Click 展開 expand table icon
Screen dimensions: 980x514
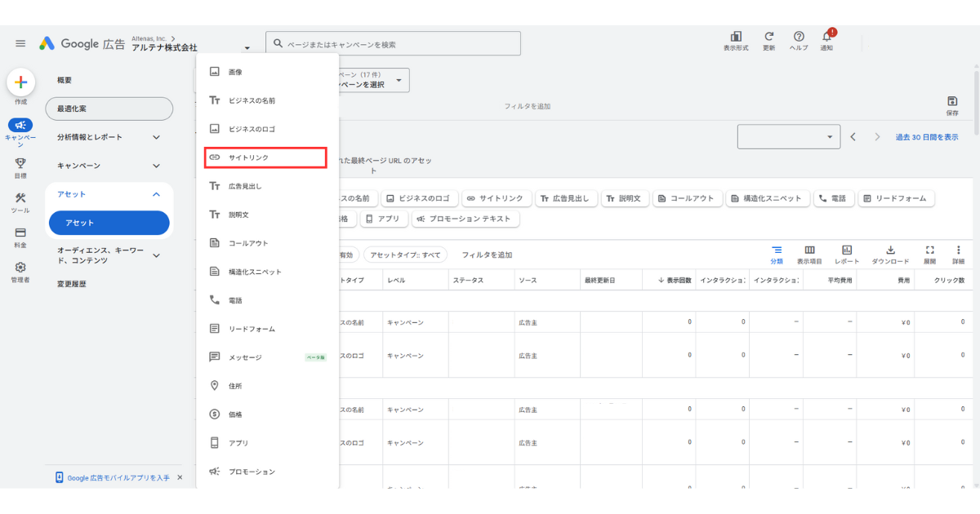click(929, 250)
